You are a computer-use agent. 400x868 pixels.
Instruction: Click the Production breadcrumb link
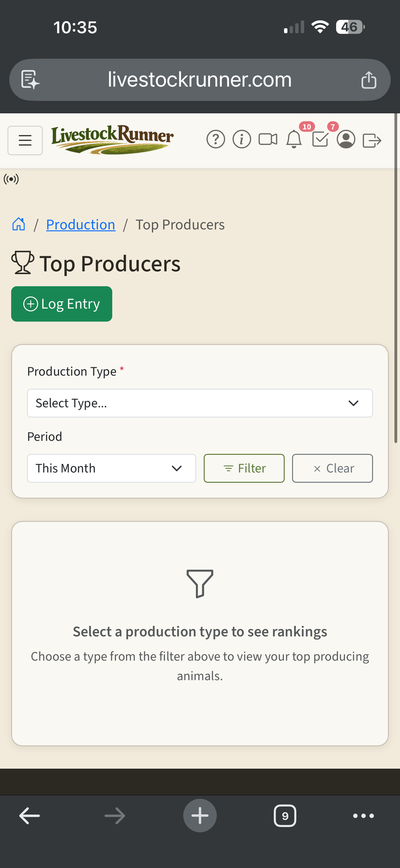click(x=81, y=224)
